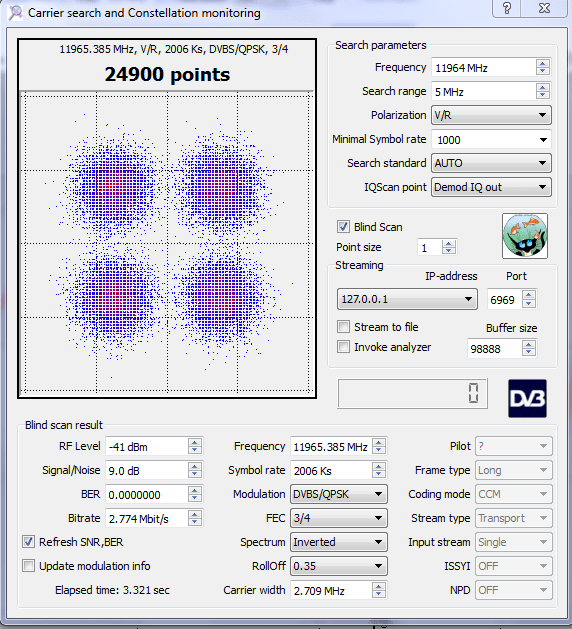Click the DVB logo icon

click(527, 398)
